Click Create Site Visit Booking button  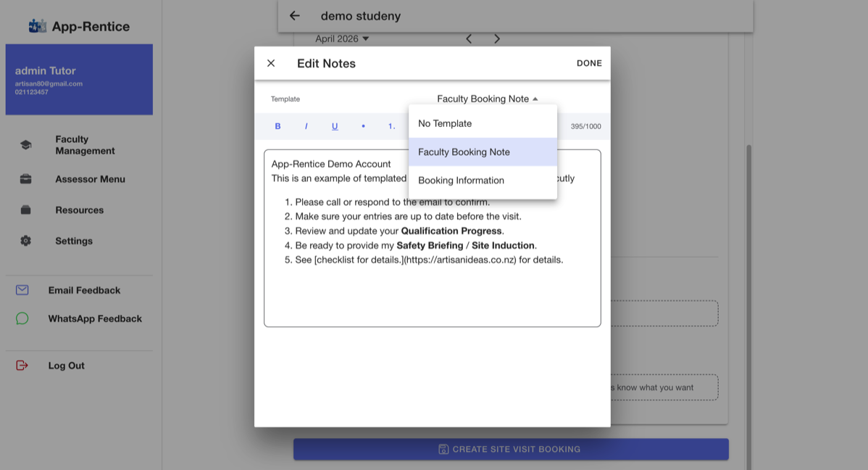point(511,449)
